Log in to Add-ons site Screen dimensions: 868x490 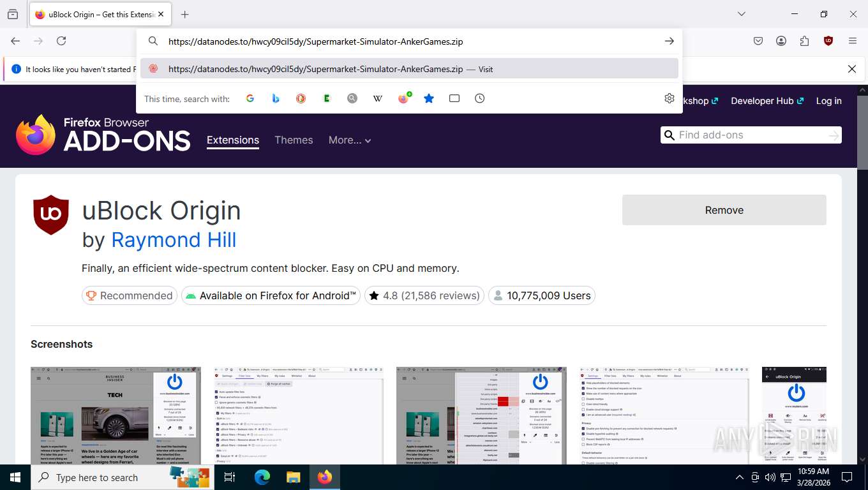coord(828,101)
